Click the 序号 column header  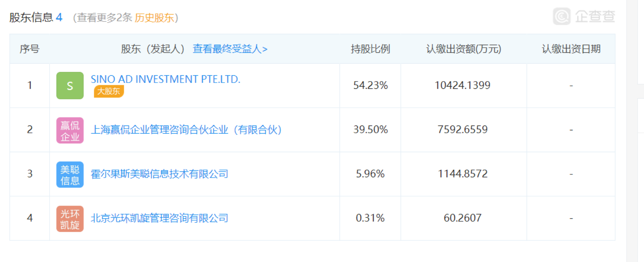tap(29, 49)
